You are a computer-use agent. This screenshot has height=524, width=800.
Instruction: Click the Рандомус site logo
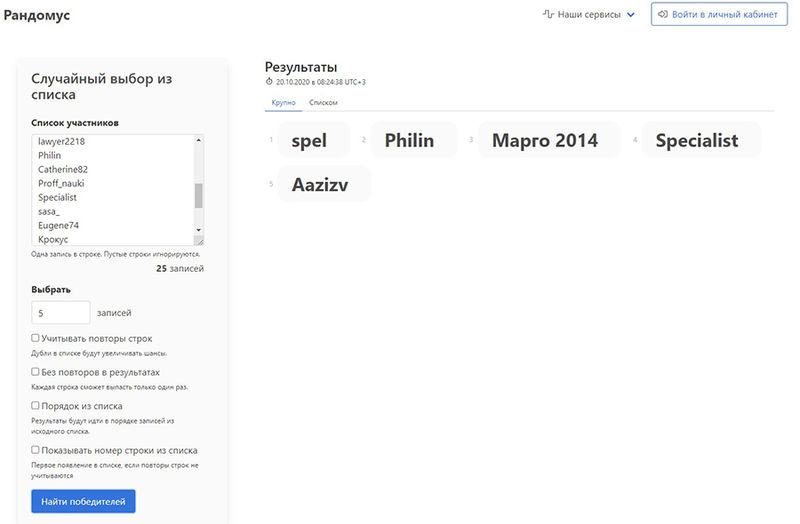[x=37, y=16]
